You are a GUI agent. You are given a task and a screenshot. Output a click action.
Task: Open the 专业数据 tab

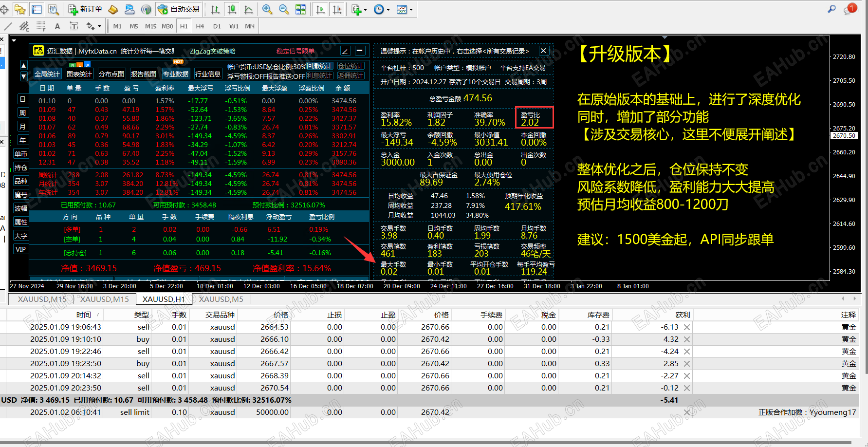(176, 74)
